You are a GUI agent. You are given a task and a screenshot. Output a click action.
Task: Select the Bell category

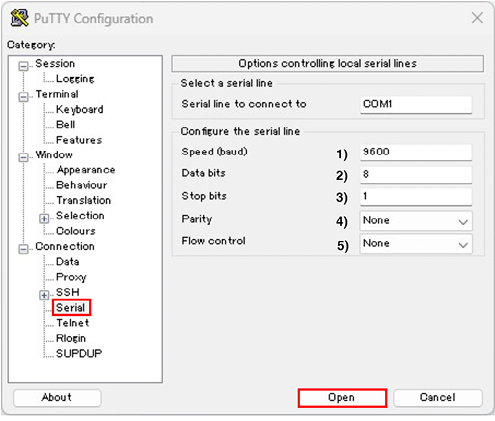point(66,125)
